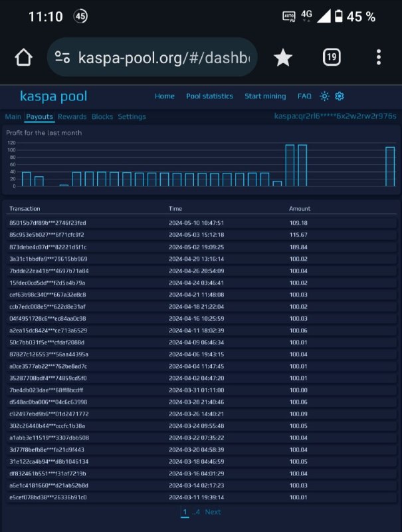
Task: Click the kaspa pool logo
Action: 54,96
